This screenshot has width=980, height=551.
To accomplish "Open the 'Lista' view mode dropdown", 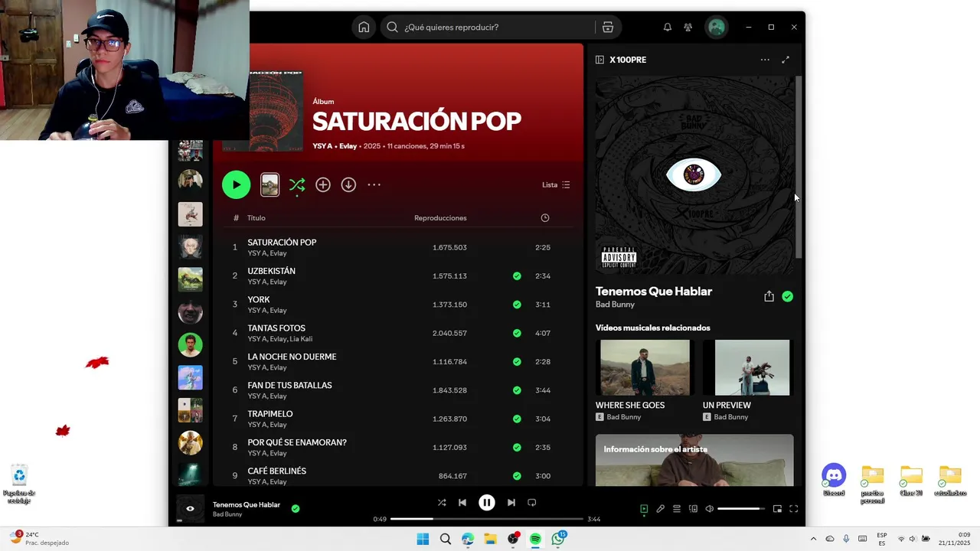I will pos(556,184).
